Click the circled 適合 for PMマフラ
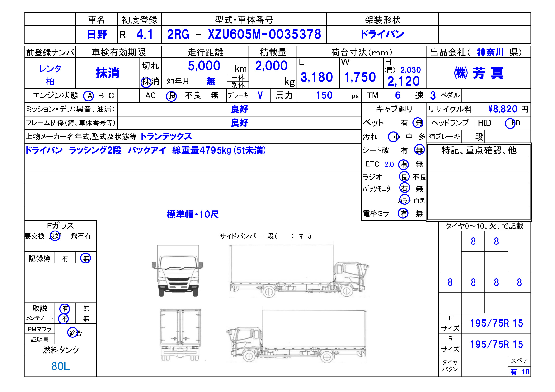The width and height of the screenshot is (555, 392). 73,333
